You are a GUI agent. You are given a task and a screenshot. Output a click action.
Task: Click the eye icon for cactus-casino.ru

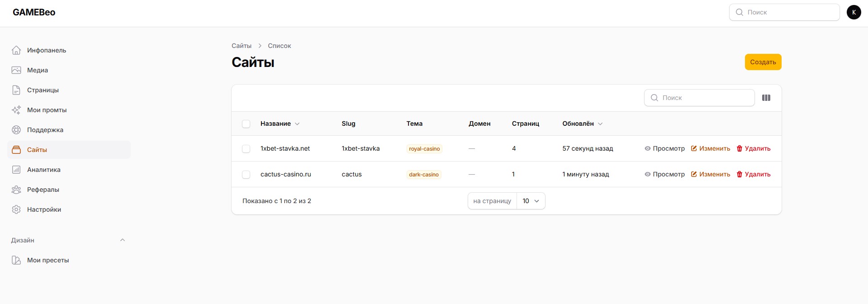[647, 174]
